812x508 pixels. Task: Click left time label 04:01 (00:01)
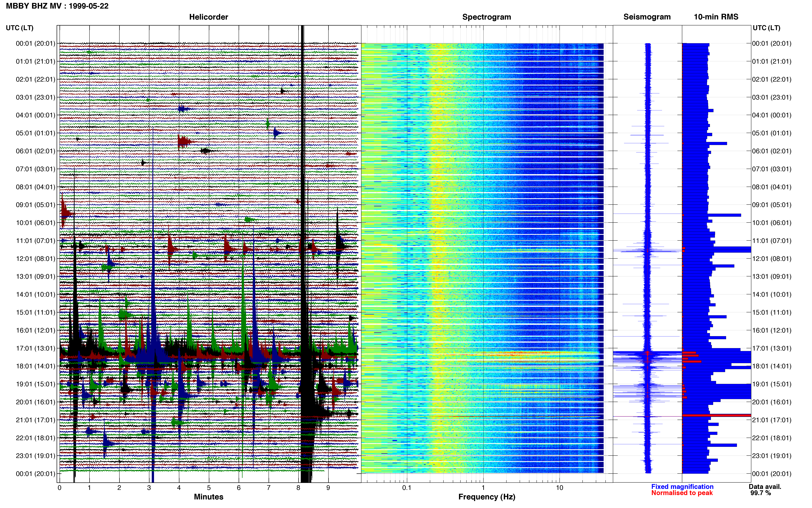coord(36,115)
